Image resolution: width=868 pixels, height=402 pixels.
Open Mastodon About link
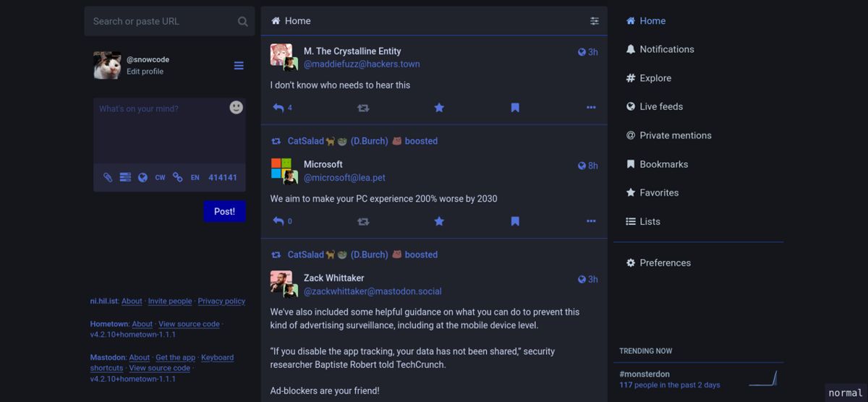pyautogui.click(x=139, y=357)
